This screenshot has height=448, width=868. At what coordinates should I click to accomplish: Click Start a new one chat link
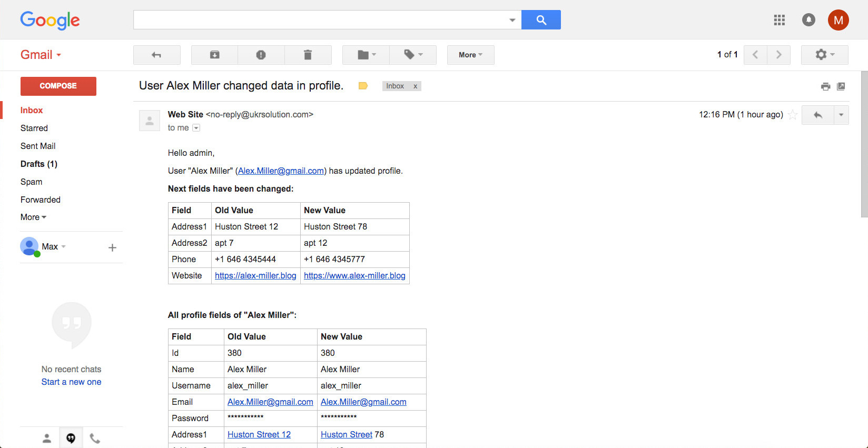click(72, 382)
